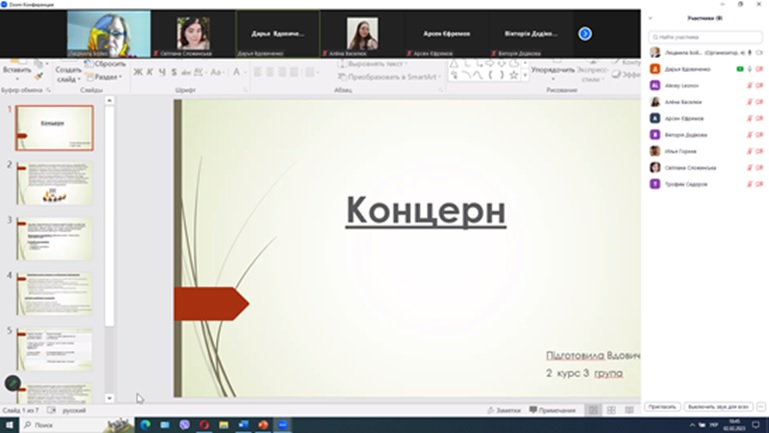The height and width of the screenshot is (433, 769).
Task: Open Упорядочить (Arrange) dropdown
Action: click(553, 74)
